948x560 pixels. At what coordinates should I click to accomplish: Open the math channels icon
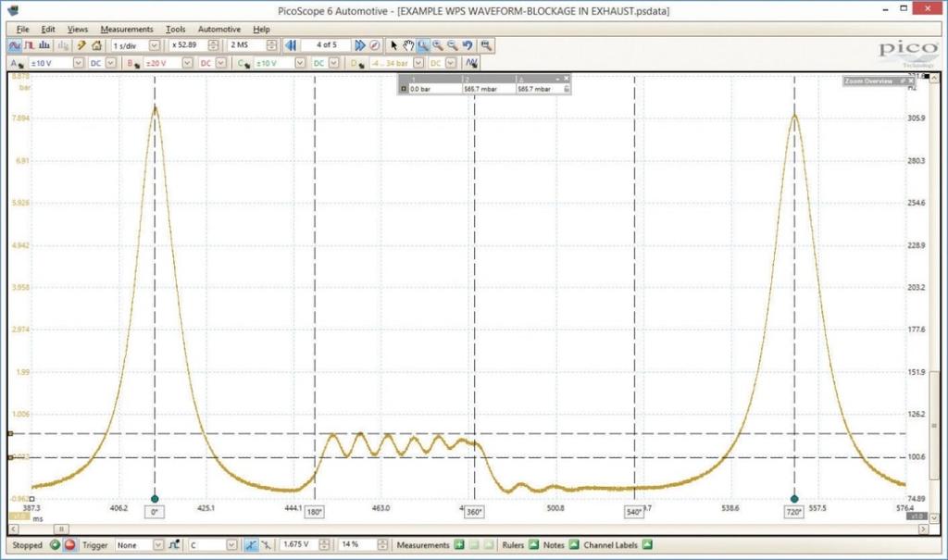pyautogui.click(x=471, y=63)
